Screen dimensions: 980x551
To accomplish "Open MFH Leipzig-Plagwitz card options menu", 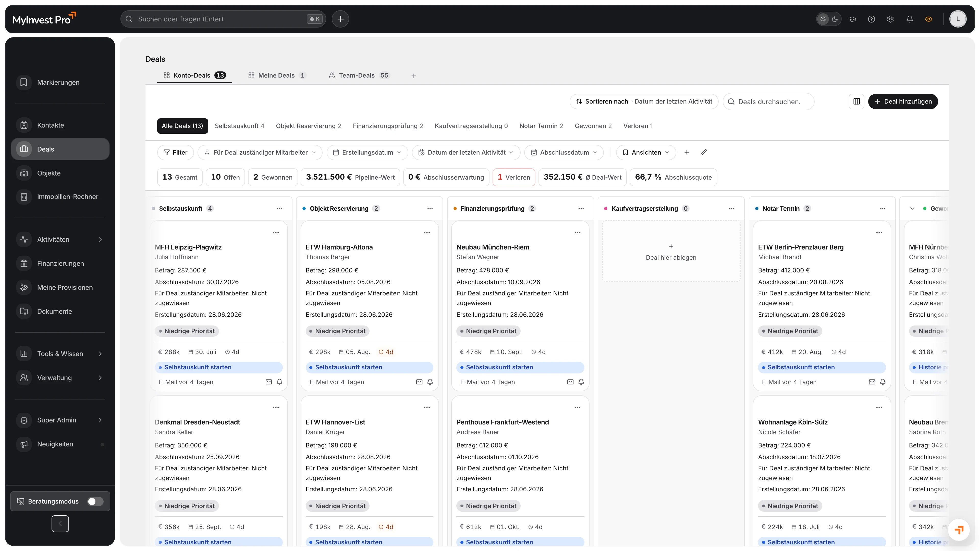I will pyautogui.click(x=276, y=232).
